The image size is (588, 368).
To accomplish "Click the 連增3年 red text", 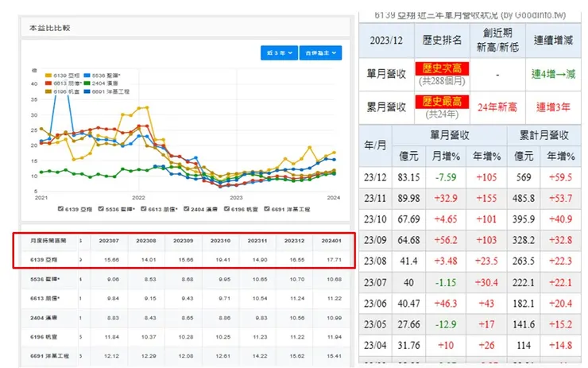I will point(554,107).
